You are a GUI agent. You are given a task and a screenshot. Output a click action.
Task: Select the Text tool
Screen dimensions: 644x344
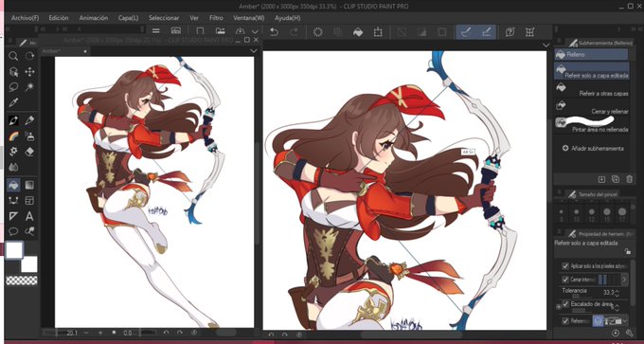[x=29, y=216]
